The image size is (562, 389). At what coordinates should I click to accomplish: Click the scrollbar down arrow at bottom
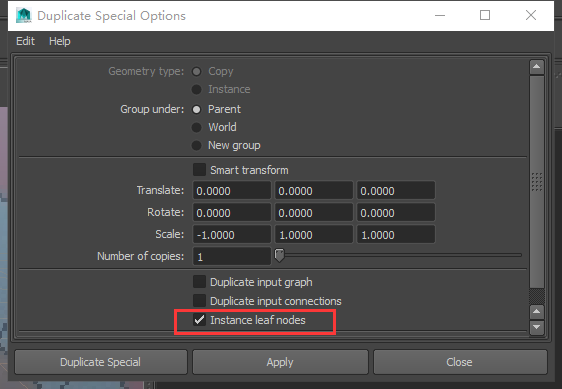click(x=537, y=327)
